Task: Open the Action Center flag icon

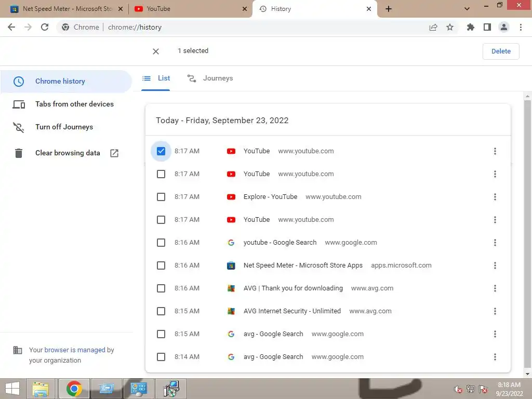Action: coord(484,389)
